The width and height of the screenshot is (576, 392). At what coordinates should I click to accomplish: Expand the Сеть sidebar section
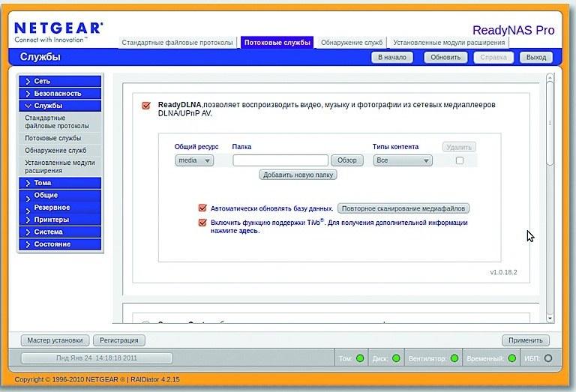pos(60,81)
